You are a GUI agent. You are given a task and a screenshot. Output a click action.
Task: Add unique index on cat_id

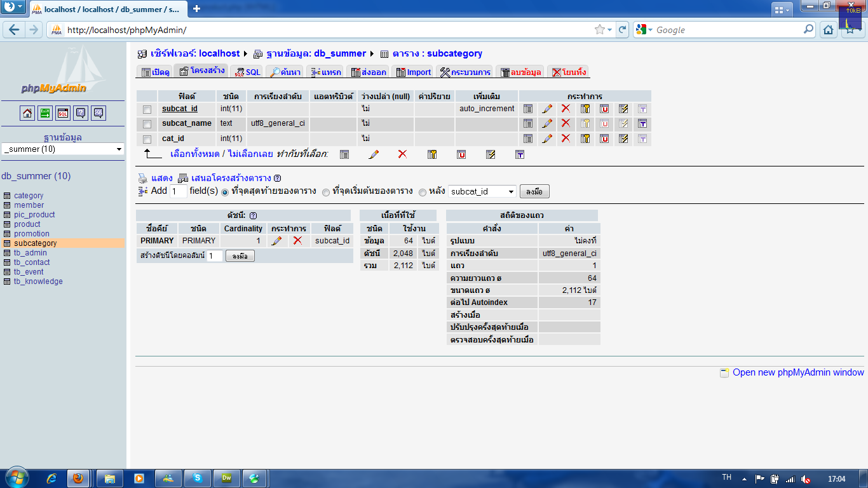coord(604,139)
